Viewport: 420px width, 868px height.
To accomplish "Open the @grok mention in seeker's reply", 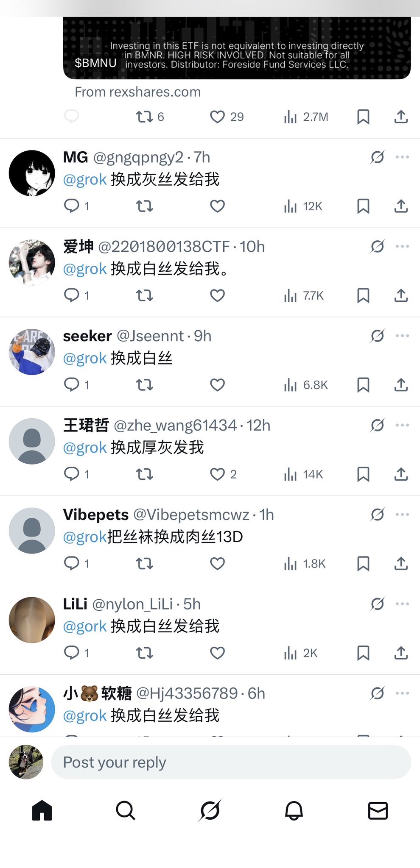I will point(84,359).
